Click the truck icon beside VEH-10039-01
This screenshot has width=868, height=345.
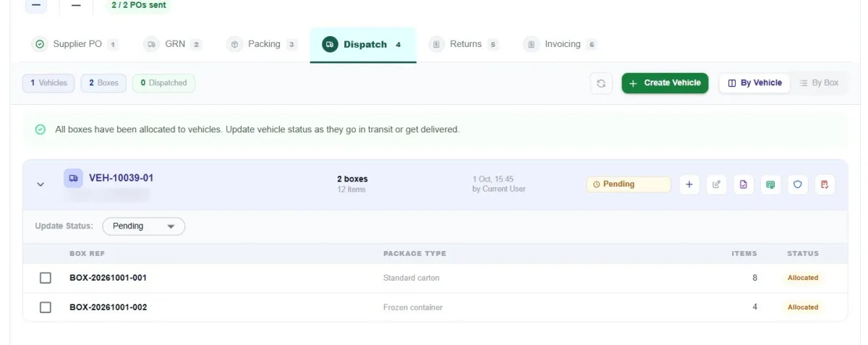click(x=73, y=178)
